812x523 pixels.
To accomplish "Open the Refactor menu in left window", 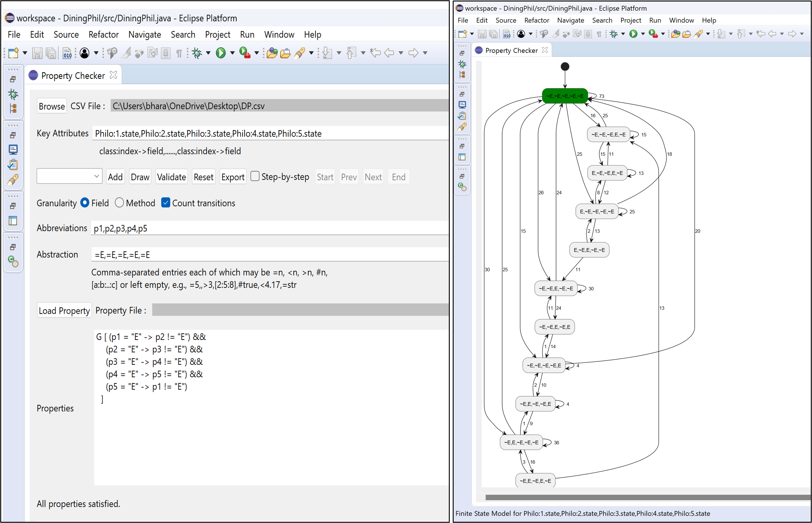I will [103, 35].
